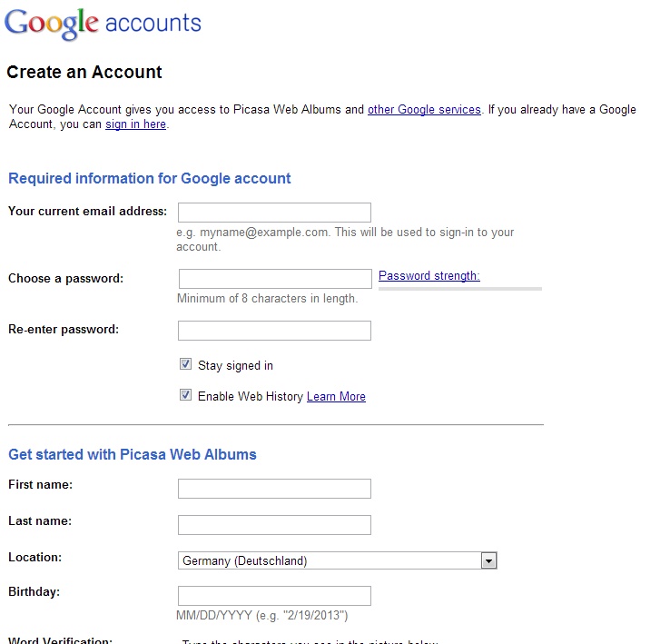Click the 'Germany (Deutschland)' location selection
The width and height of the screenshot is (670, 644).
tap(329, 561)
